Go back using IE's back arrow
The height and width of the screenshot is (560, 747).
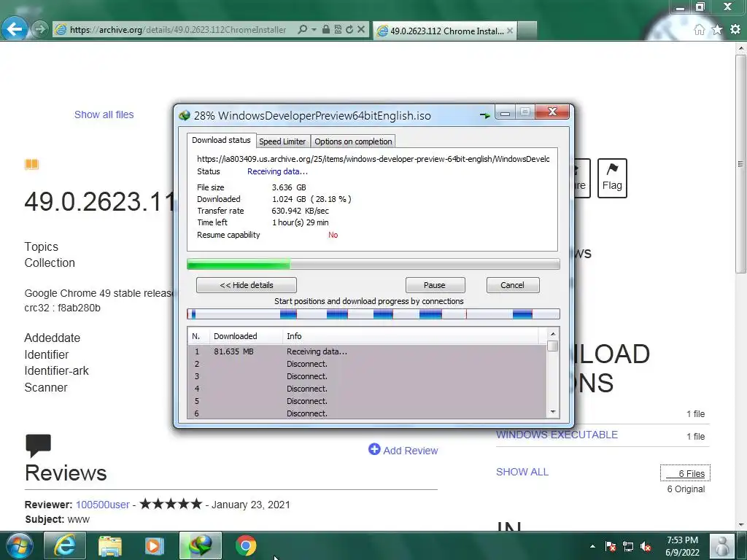pyautogui.click(x=15, y=29)
